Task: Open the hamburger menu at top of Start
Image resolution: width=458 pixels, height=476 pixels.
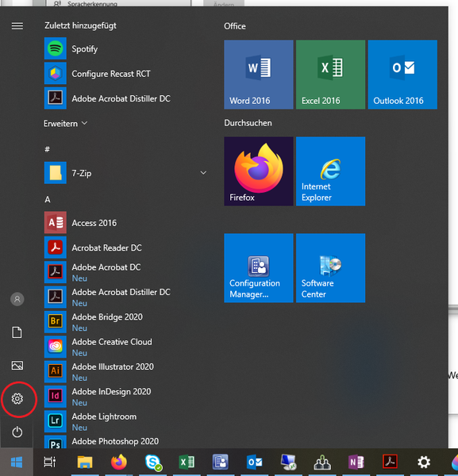Action: pyautogui.click(x=17, y=26)
